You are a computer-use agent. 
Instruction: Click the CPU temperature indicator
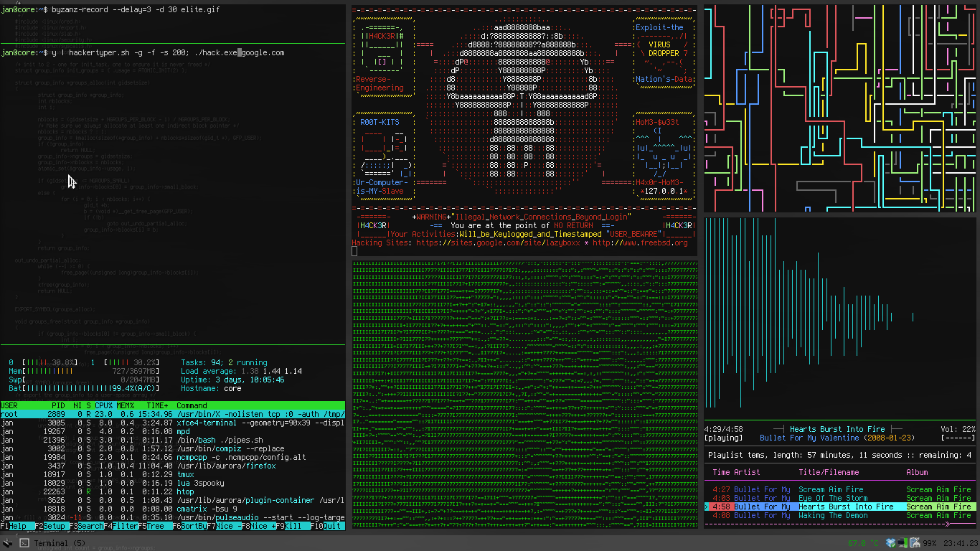(x=864, y=544)
